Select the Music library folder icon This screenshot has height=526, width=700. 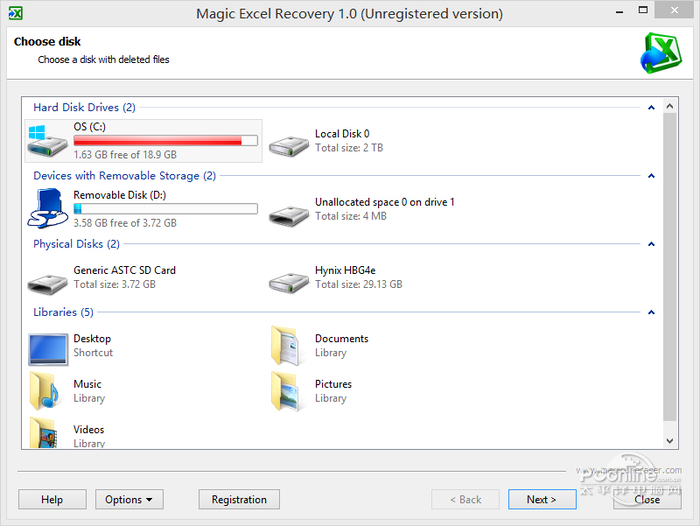(x=45, y=391)
